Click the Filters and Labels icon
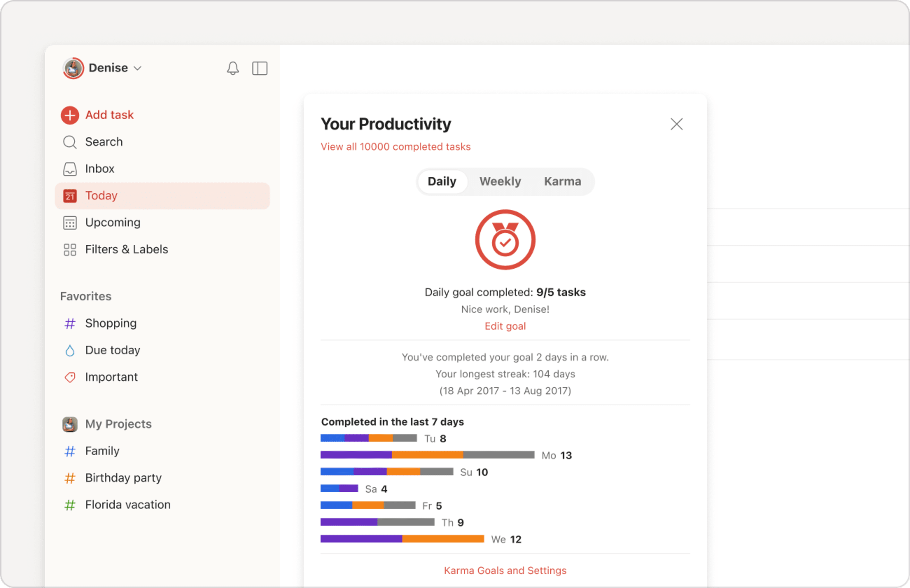The height and width of the screenshot is (588, 910). coord(70,249)
